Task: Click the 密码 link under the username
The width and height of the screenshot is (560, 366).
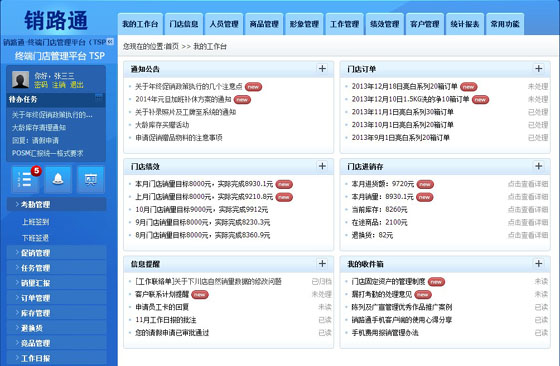Action: point(41,85)
